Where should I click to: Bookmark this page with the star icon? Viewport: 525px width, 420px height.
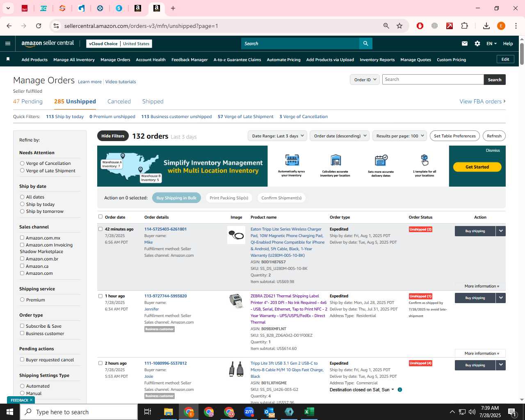[x=399, y=26]
